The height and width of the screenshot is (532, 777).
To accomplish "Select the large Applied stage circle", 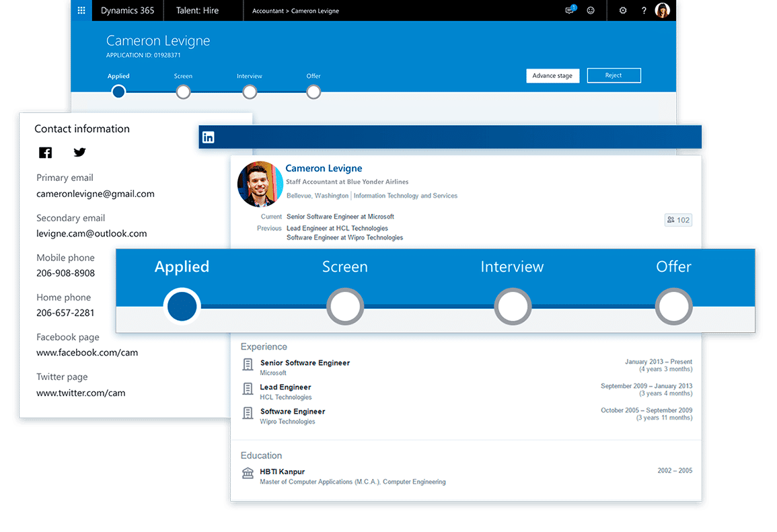I will click(182, 306).
